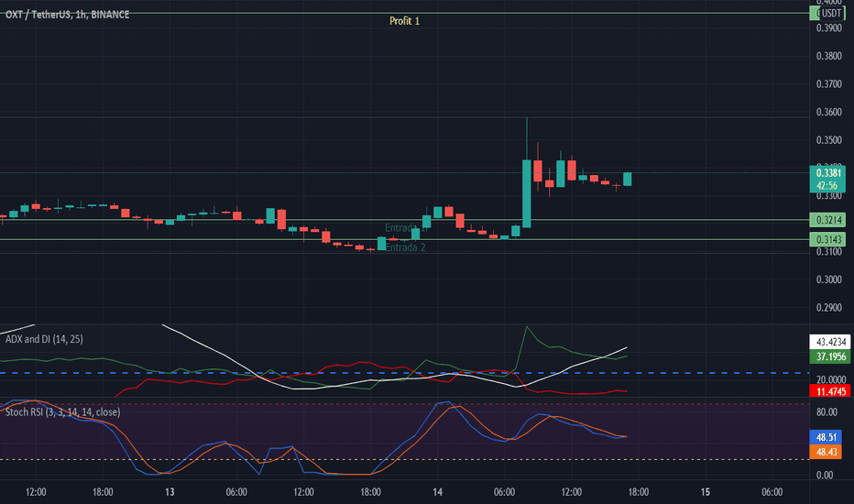Click the 0.00 Stoch RSI axis label
The height and width of the screenshot is (504, 854).
click(825, 475)
